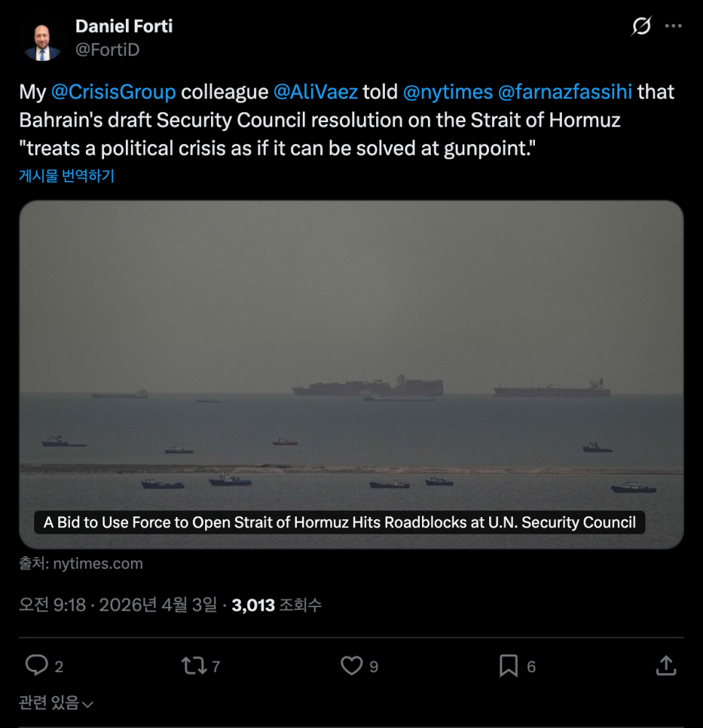Click the Grok icon on the post

click(x=641, y=27)
